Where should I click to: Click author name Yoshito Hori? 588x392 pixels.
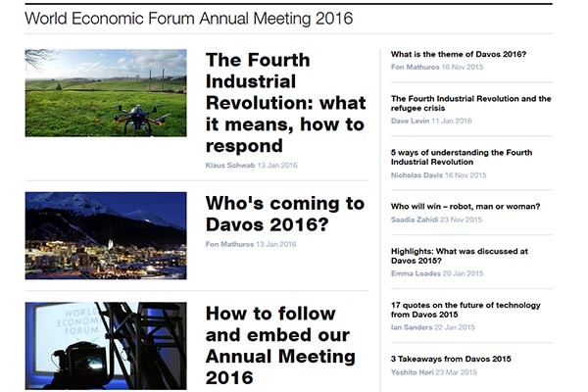tap(413, 371)
